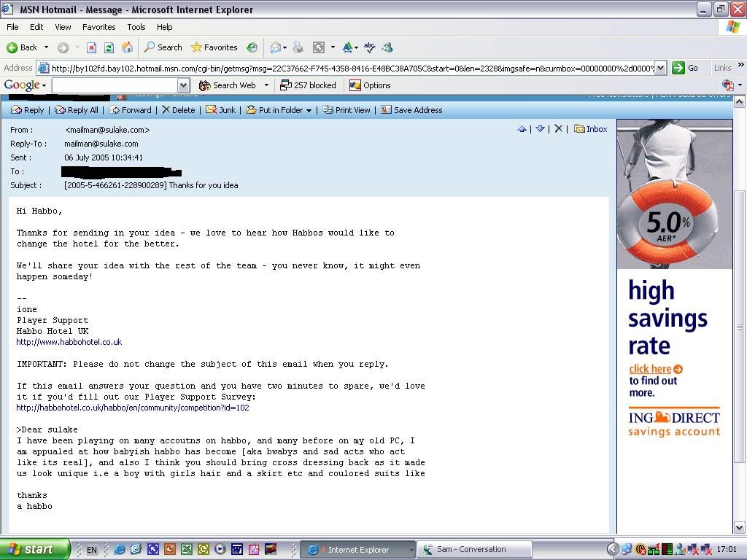Open History using the clock icon
Image resolution: width=747 pixels, height=560 pixels.
click(252, 47)
